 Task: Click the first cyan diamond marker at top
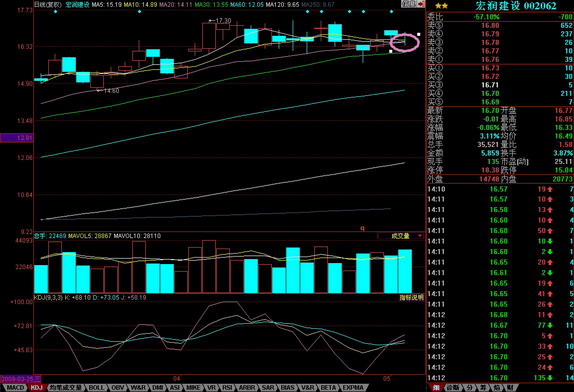tap(55, 12)
